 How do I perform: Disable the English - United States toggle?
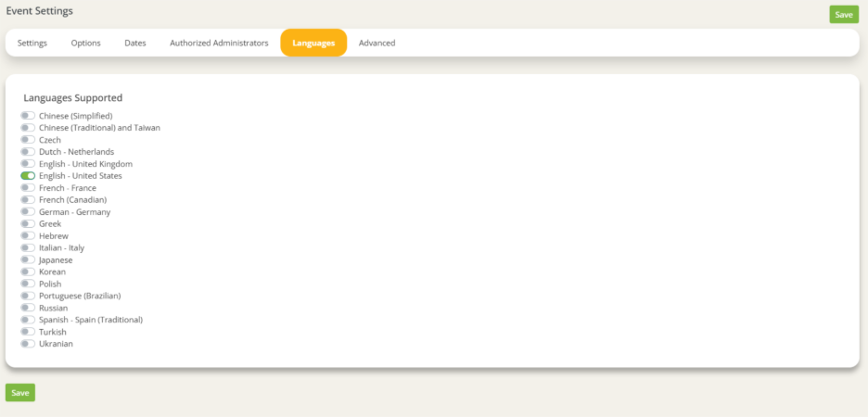tap(28, 176)
